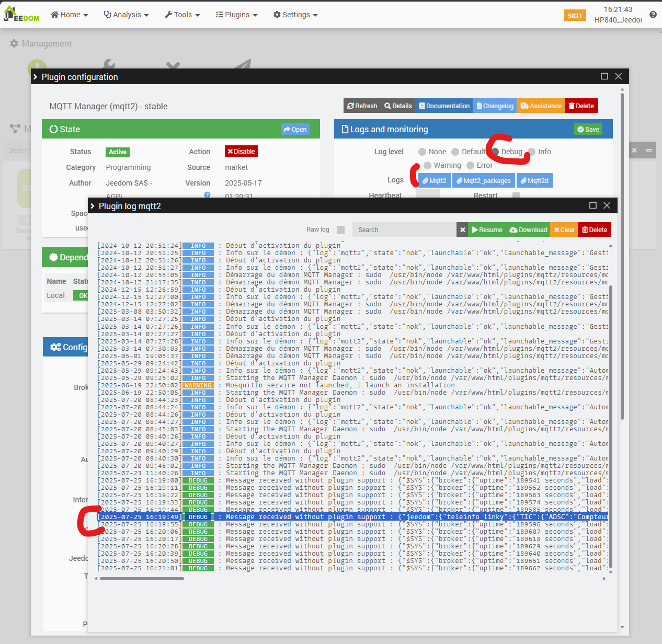The width and height of the screenshot is (662, 644).
Task: Click the orange Assistance button
Action: click(x=541, y=106)
